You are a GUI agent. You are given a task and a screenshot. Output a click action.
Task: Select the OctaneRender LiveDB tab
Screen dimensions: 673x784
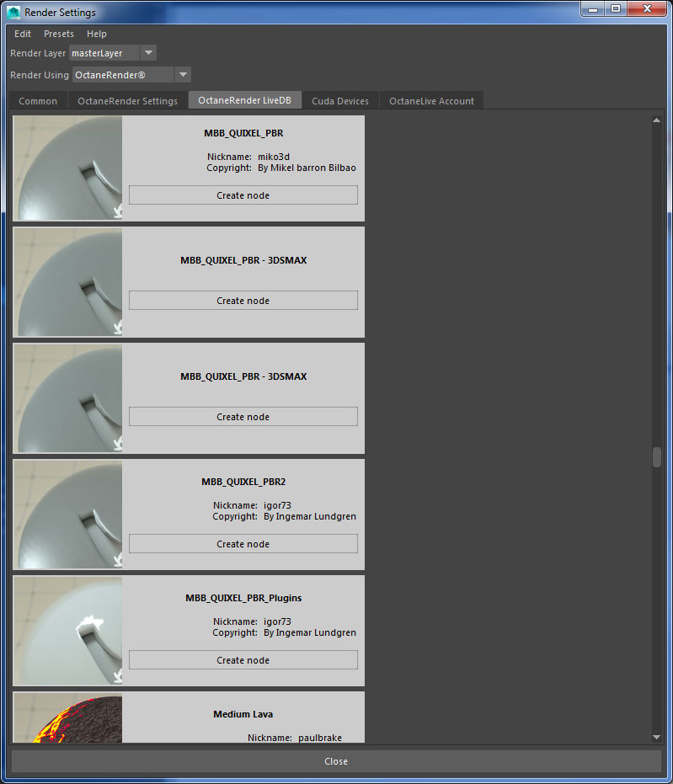click(x=244, y=100)
